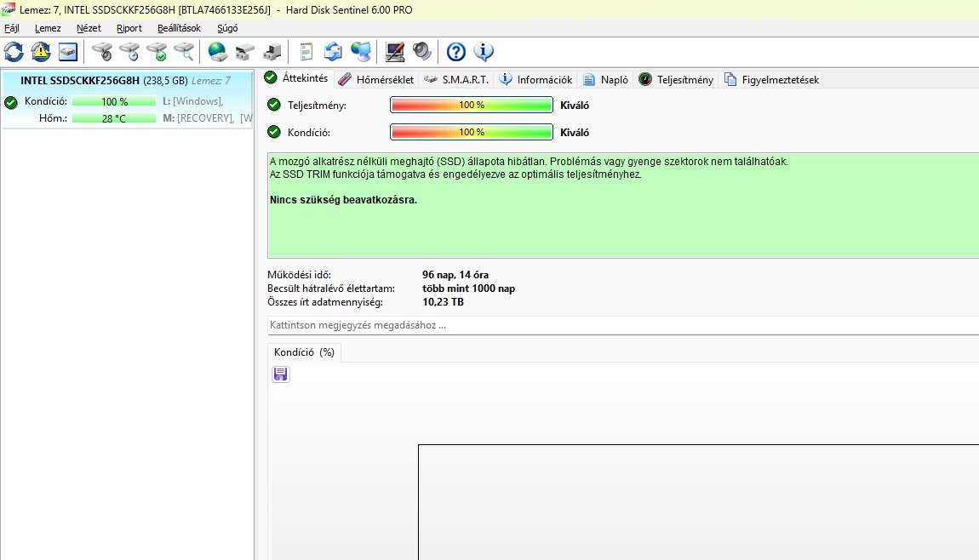Click the application icon in the title bar
The image size is (979, 560).
pyautogui.click(x=9, y=9)
